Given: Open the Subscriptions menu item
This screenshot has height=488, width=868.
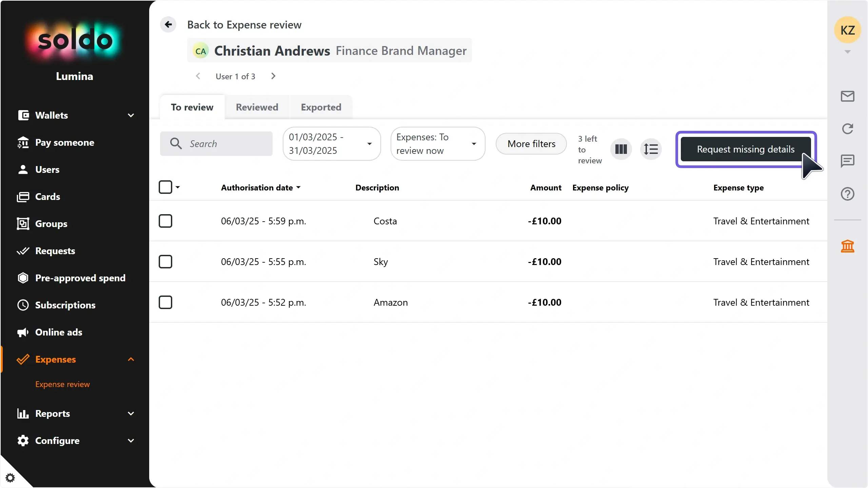Looking at the screenshot, I should [65, 305].
